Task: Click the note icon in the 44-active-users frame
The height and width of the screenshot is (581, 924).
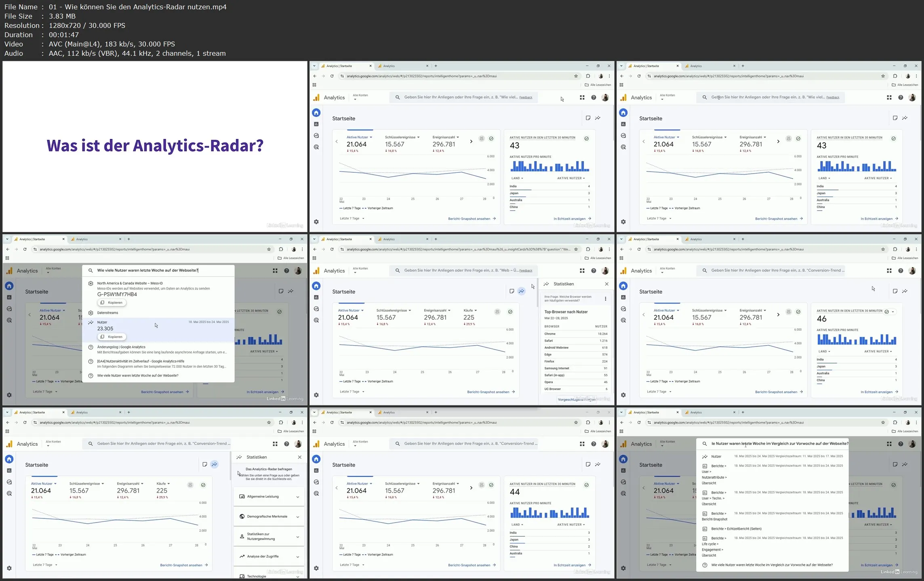Action: [588, 464]
